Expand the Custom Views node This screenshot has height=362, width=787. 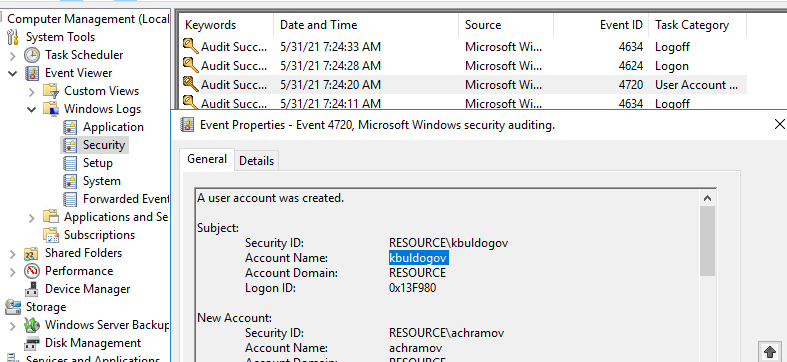[x=32, y=91]
